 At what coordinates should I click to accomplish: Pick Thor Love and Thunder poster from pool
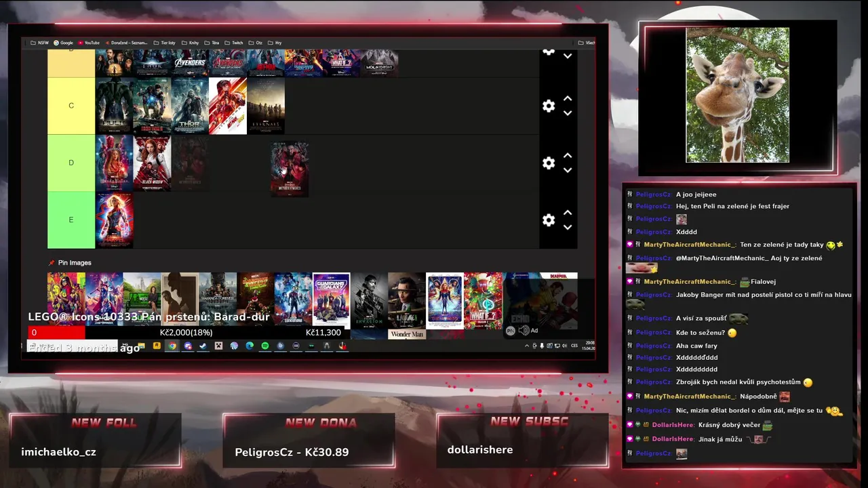click(x=104, y=300)
